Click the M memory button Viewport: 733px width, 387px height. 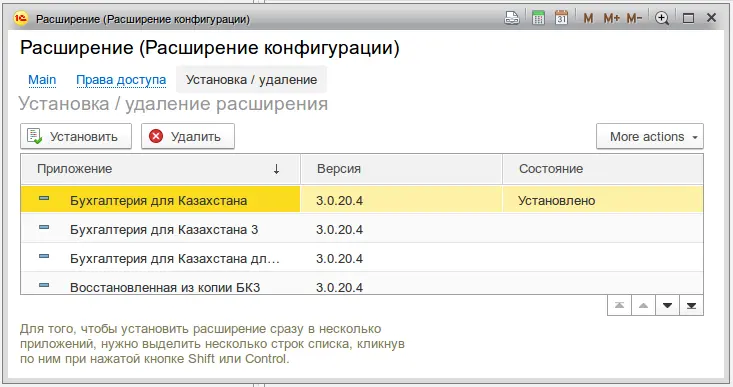tap(588, 18)
